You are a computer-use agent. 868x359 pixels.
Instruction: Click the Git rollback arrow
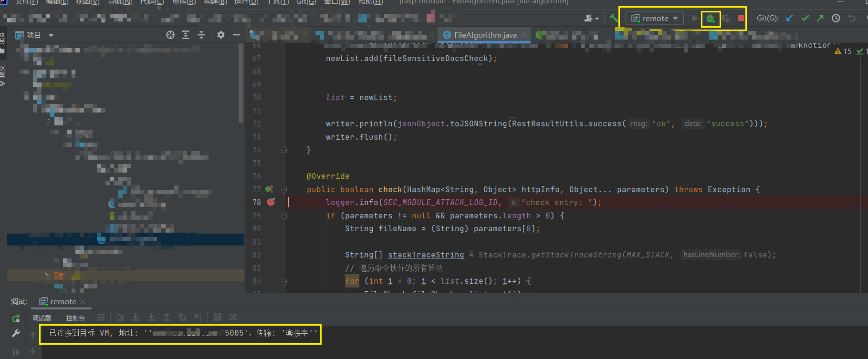tap(852, 18)
